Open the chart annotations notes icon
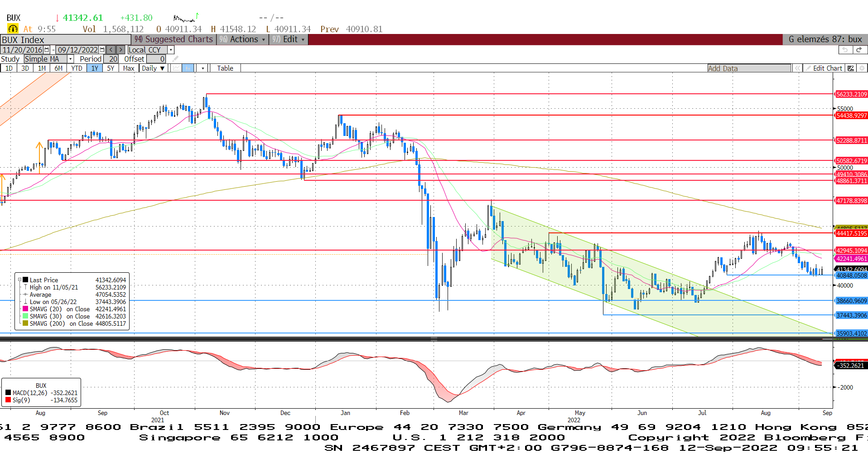 851,68
